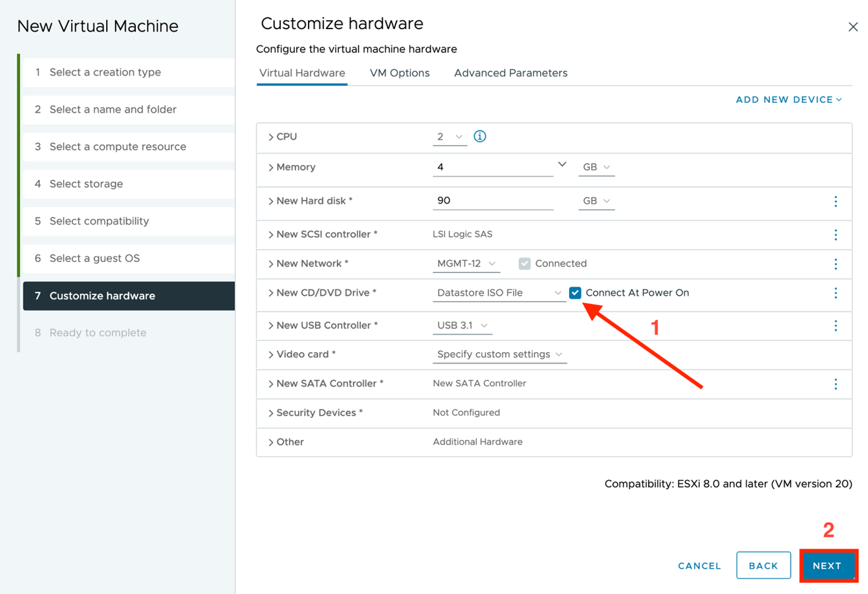Close the Customize hardware dialog
Image resolution: width=868 pixels, height=594 pixels.
pos(852,27)
